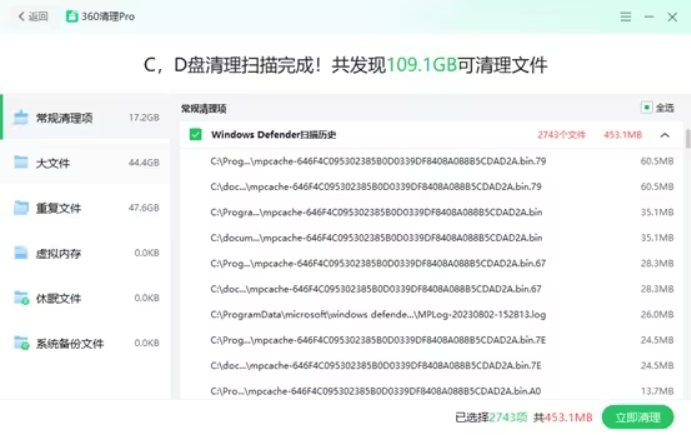
Task: Click the 休眠文件 folder icon
Action: coord(21,298)
